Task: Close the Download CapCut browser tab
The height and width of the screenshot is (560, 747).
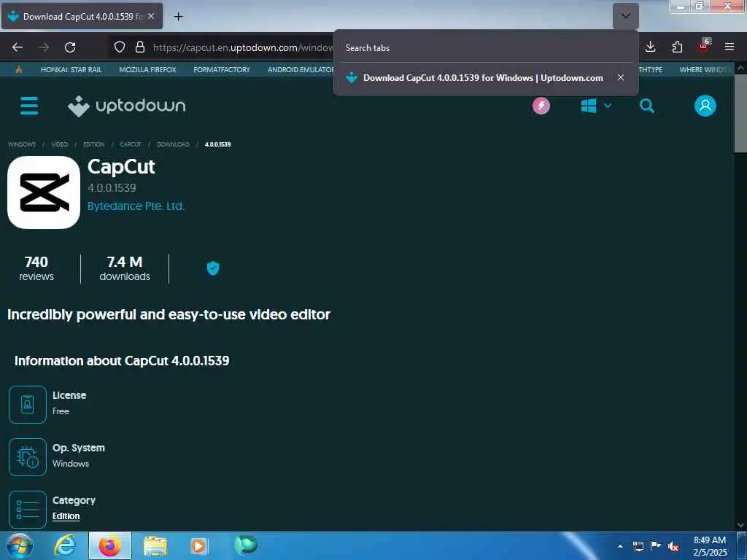Action: (x=151, y=16)
